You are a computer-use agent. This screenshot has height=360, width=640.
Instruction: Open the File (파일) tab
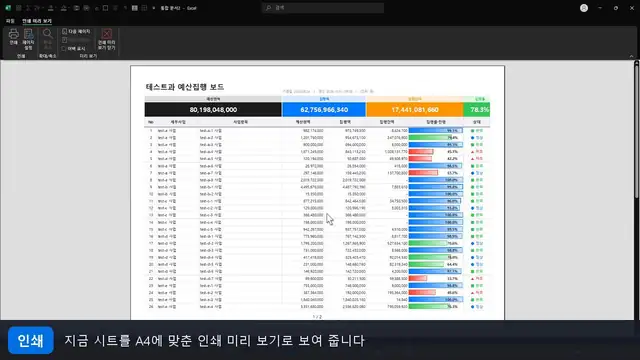10,21
